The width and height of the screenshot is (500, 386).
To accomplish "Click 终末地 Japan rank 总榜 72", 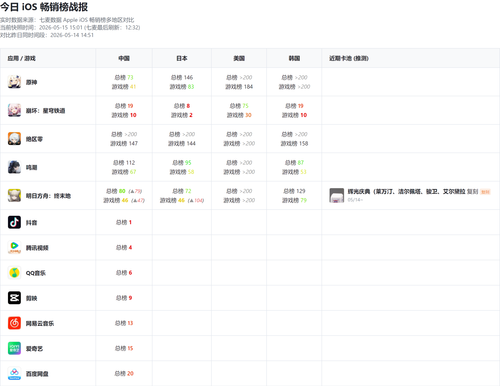I will (182, 191).
